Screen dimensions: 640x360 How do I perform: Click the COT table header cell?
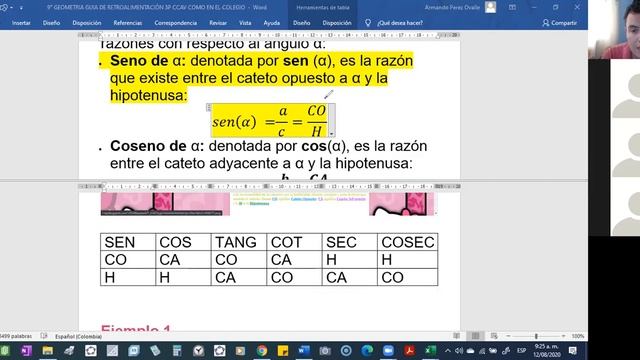[x=294, y=242]
